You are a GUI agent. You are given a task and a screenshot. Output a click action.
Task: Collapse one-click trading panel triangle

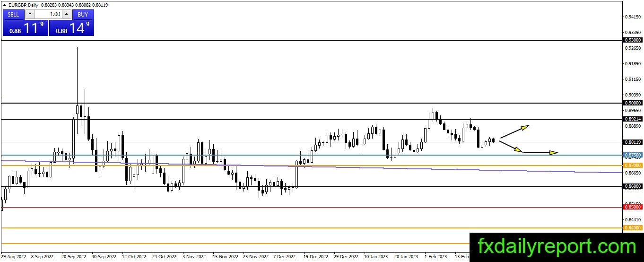tap(4, 5)
